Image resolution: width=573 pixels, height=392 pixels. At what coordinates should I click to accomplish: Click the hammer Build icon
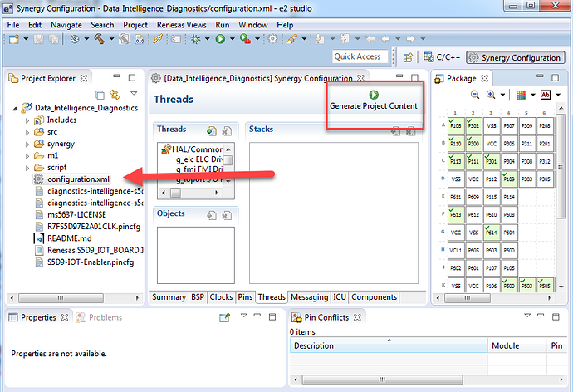pyautogui.click(x=100, y=39)
